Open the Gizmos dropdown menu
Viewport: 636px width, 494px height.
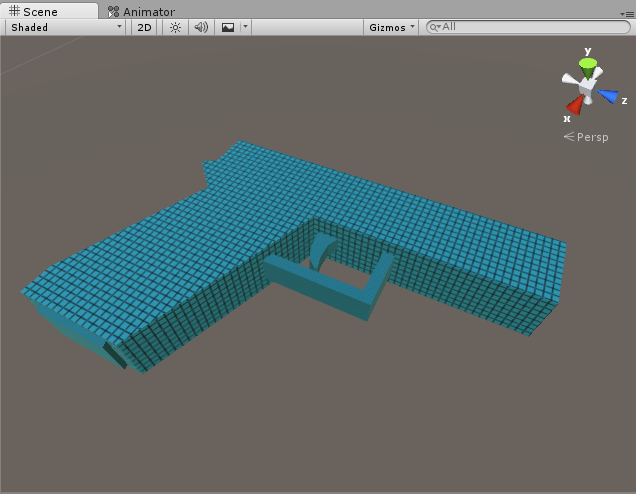[x=391, y=27]
